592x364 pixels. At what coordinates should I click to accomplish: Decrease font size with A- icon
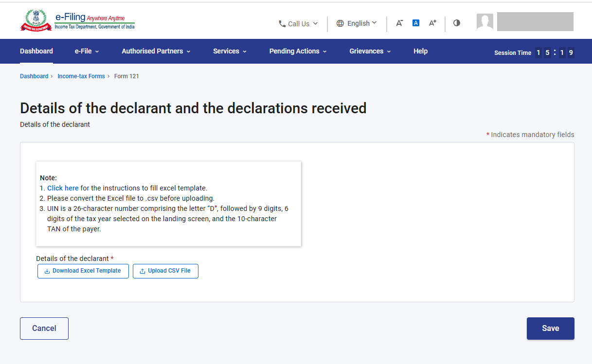pos(399,23)
